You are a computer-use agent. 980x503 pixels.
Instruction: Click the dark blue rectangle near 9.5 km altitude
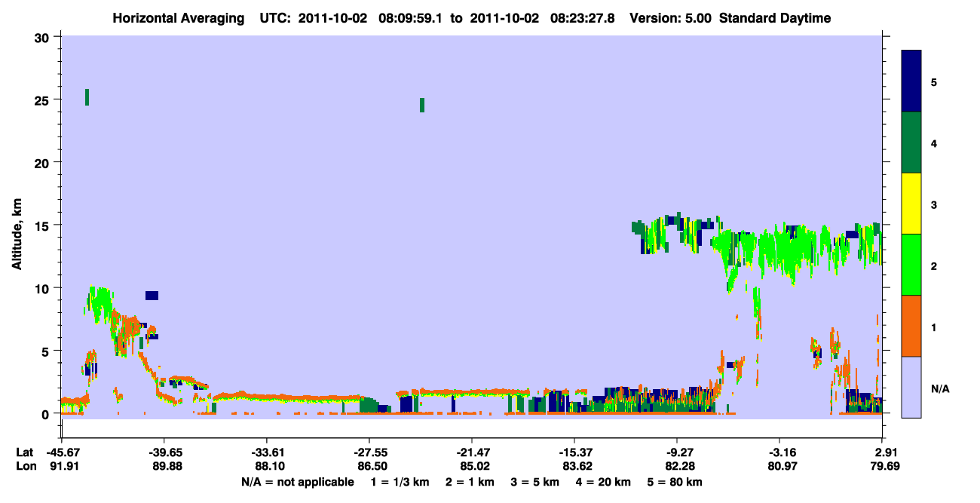pyautogui.click(x=152, y=296)
